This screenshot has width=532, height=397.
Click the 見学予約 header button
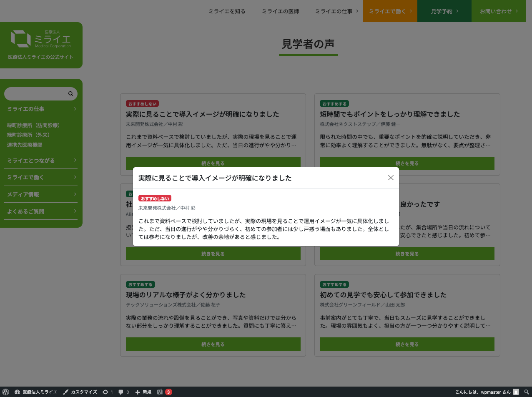click(x=444, y=11)
